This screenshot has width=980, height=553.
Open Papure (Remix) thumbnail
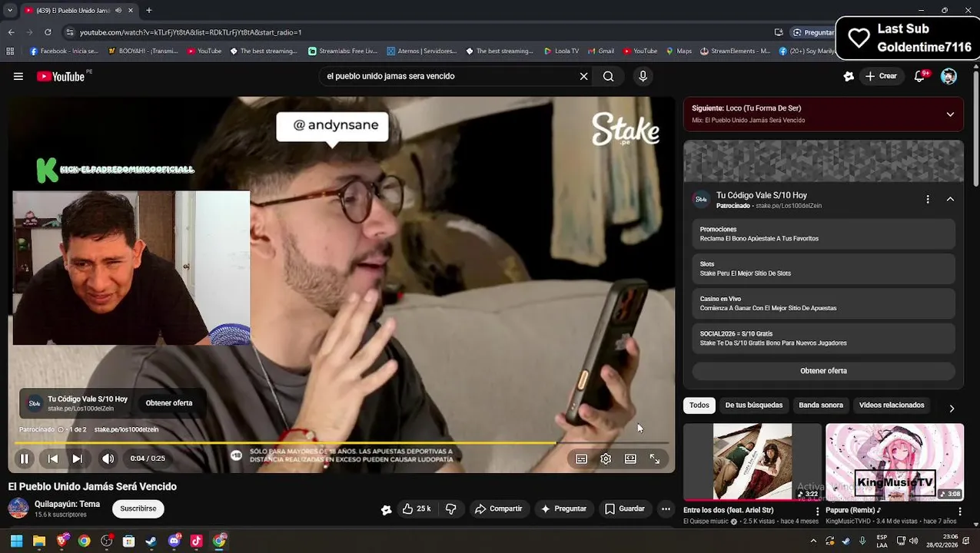coord(895,462)
